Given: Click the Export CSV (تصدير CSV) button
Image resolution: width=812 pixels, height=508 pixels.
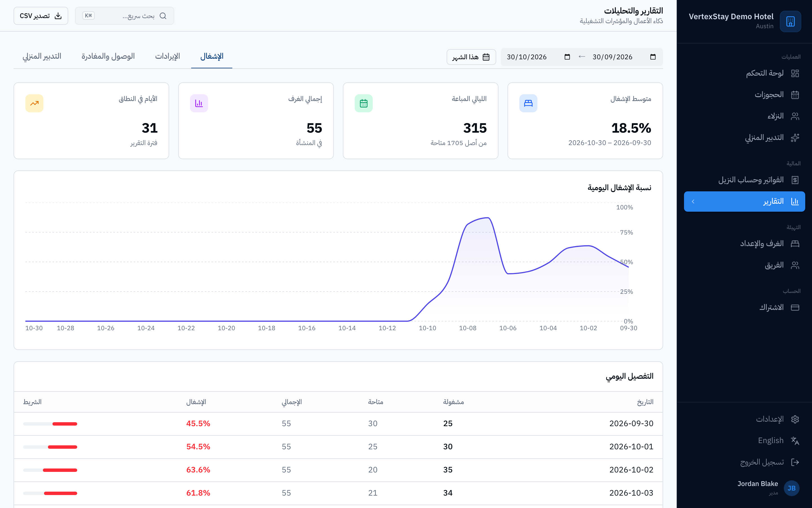Looking at the screenshot, I should coord(41,16).
